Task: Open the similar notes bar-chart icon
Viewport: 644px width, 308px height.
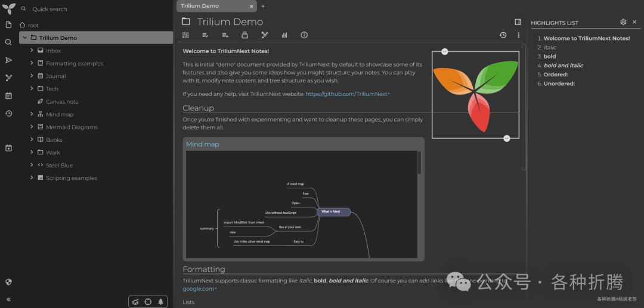Action: tap(284, 35)
